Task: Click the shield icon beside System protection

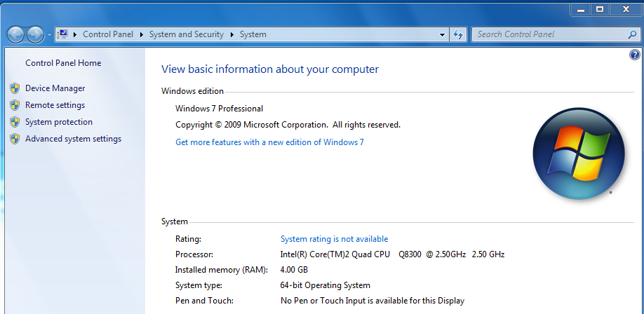Action: click(x=15, y=122)
